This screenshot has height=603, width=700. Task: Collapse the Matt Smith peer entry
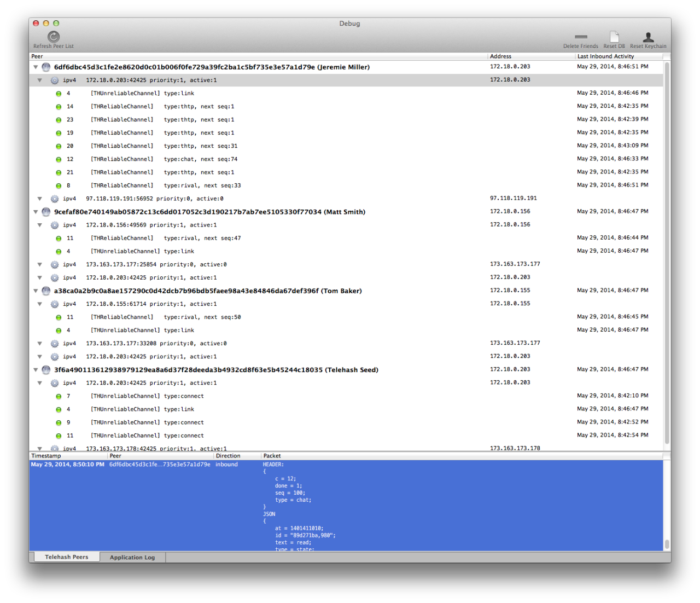36,212
